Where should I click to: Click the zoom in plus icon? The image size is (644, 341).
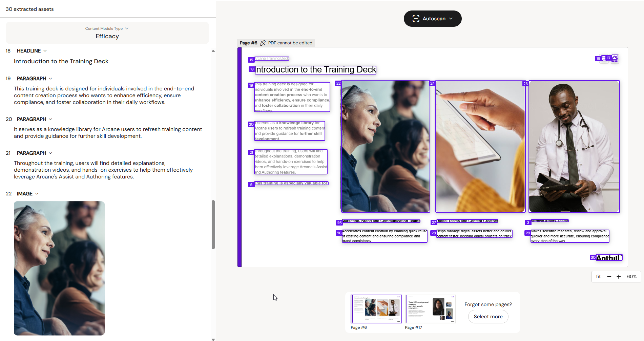pos(619,277)
